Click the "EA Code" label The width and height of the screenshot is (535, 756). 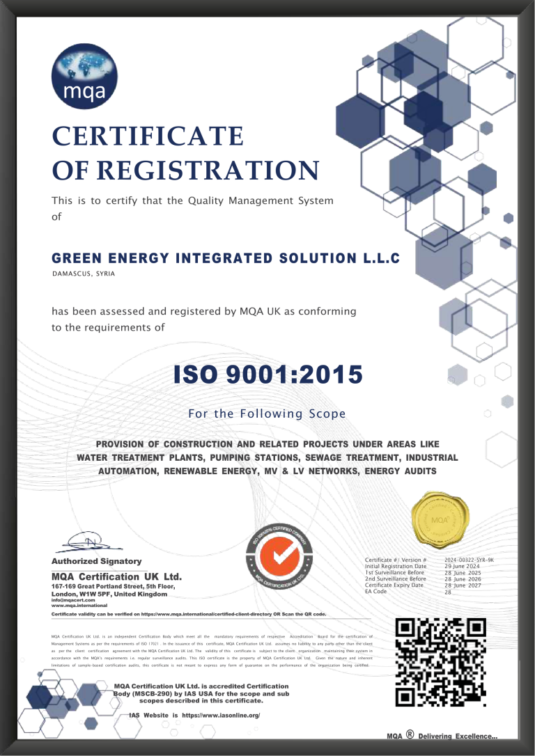[375, 592]
